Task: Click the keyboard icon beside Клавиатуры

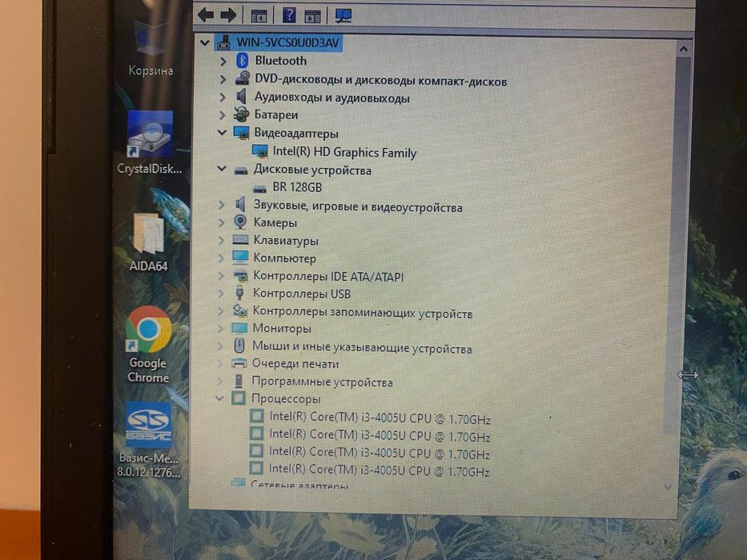Action: point(240,240)
